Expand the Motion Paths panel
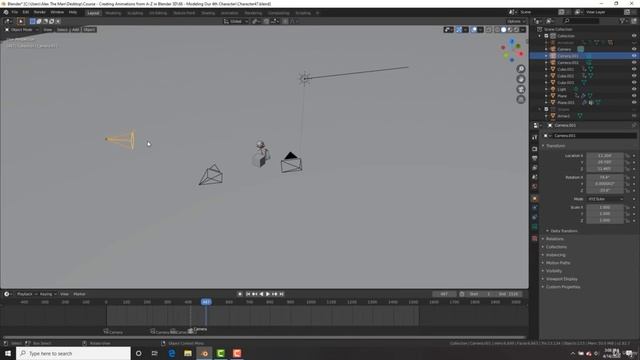The image size is (640, 360). [x=558, y=263]
